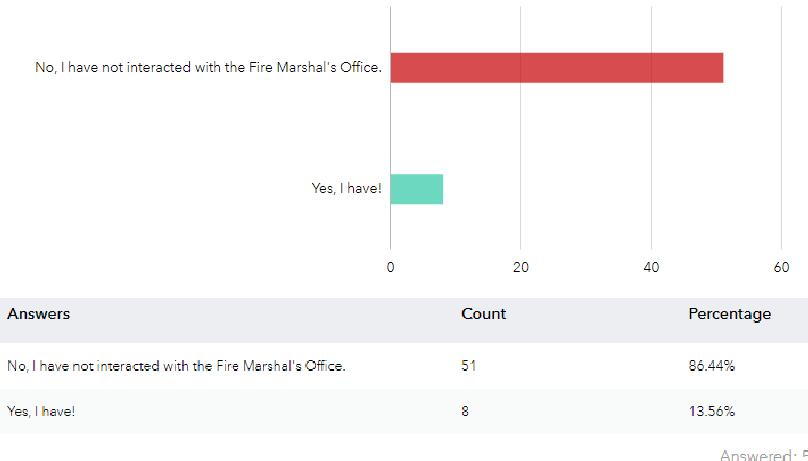Click the 'Answered' text at bottom right
This screenshot has width=808, height=461.
[x=757, y=455]
